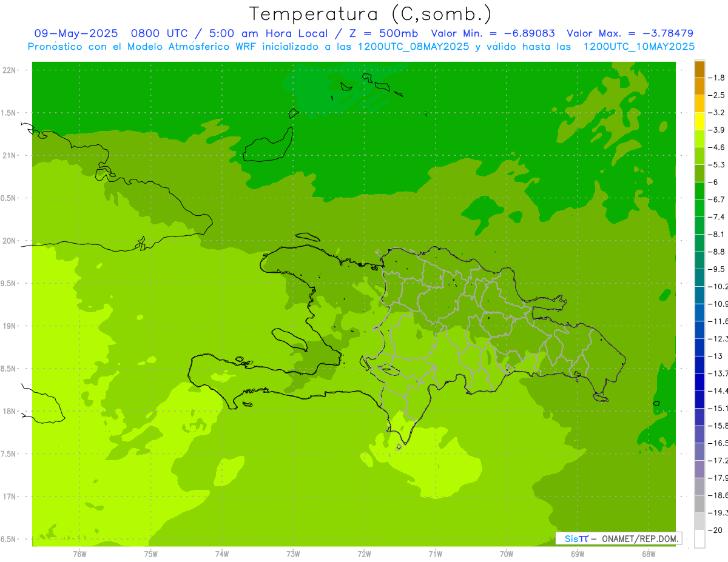Click the '-5.3' color bar label

[717, 165]
